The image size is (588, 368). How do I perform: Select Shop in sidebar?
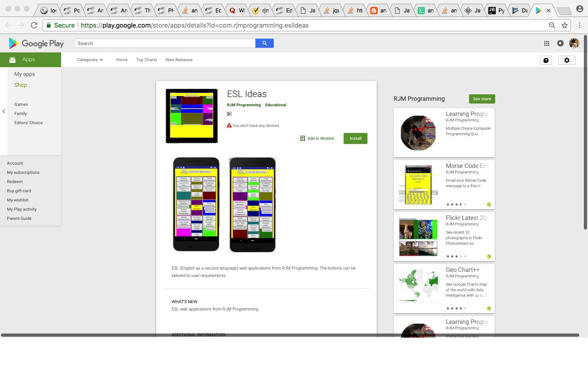pyautogui.click(x=21, y=85)
